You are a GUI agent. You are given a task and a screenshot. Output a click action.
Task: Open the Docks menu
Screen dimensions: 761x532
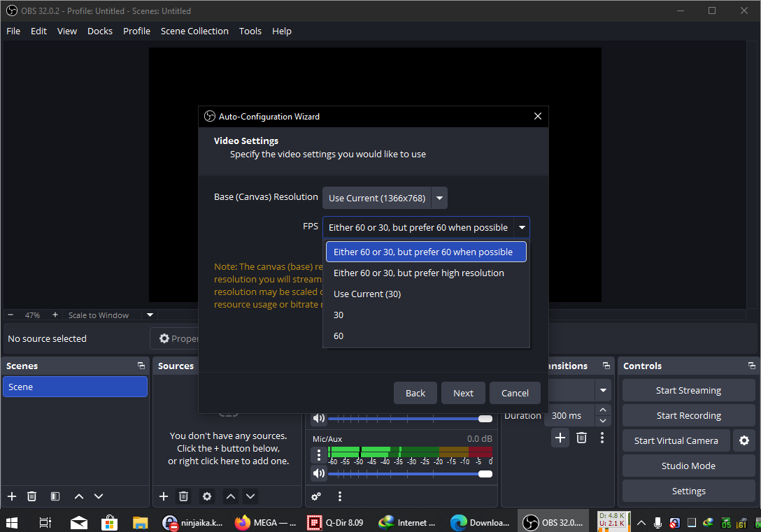[100, 31]
